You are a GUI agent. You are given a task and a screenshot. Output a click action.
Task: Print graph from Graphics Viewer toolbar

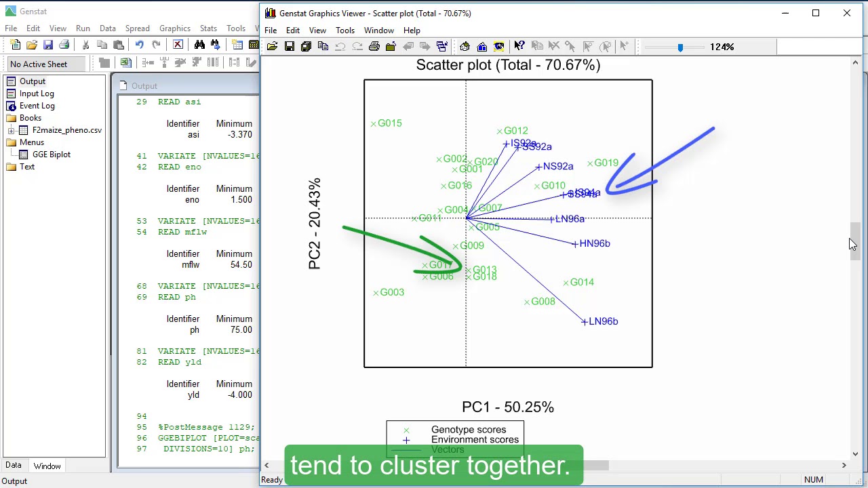click(x=374, y=46)
